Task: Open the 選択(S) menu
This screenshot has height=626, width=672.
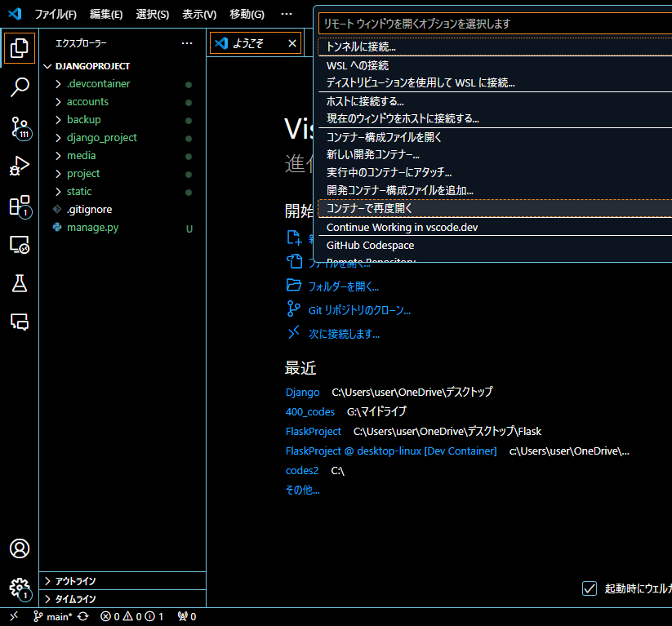Action: tap(153, 14)
